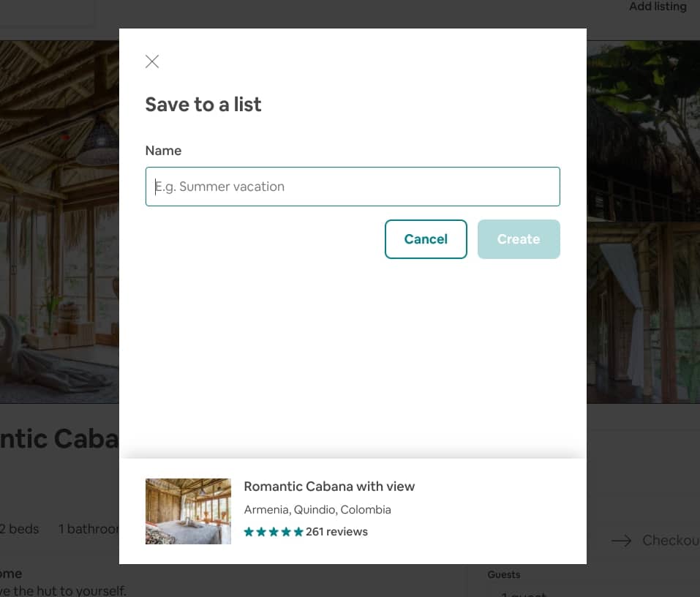Click the Create button
The height and width of the screenshot is (597, 700).
[x=519, y=239]
